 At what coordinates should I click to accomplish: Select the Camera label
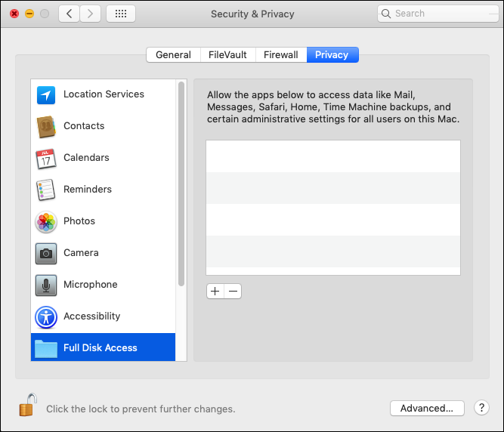(81, 253)
